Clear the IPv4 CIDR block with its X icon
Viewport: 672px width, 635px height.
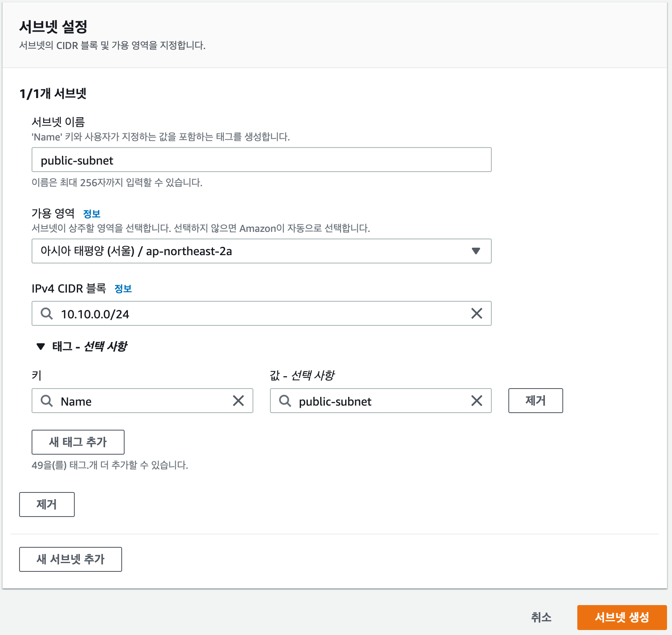pos(477,313)
